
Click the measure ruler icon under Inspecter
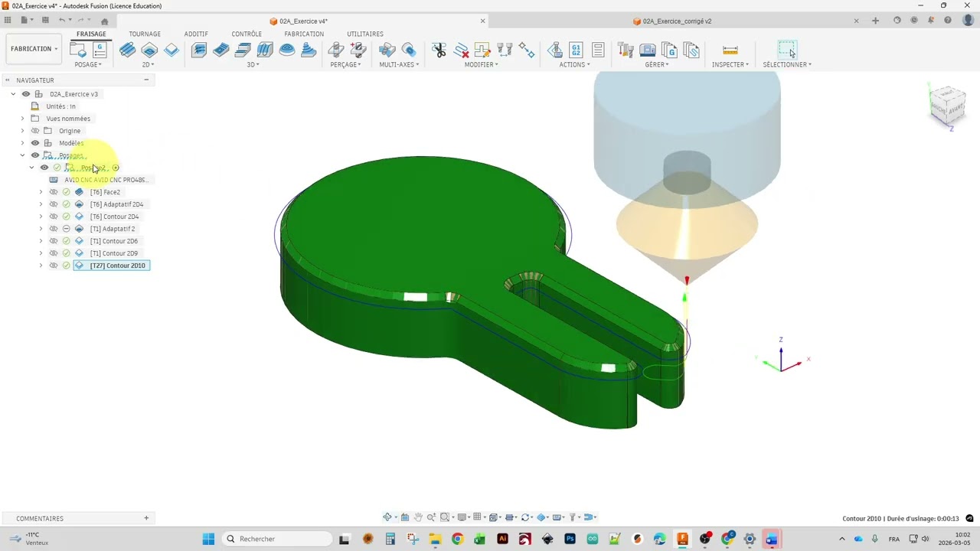(x=730, y=50)
